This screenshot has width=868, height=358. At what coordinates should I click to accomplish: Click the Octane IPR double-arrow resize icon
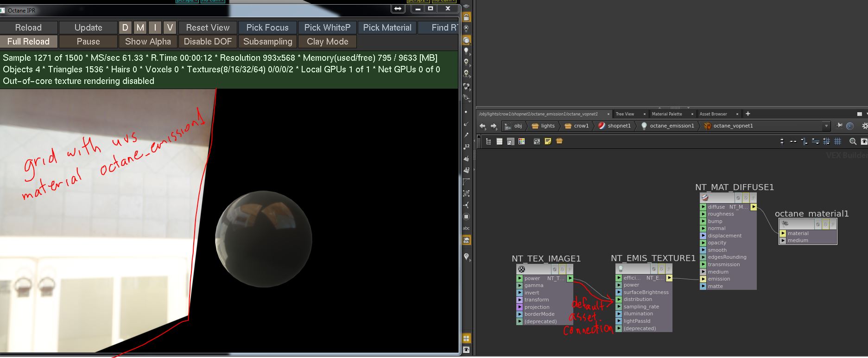(398, 9)
